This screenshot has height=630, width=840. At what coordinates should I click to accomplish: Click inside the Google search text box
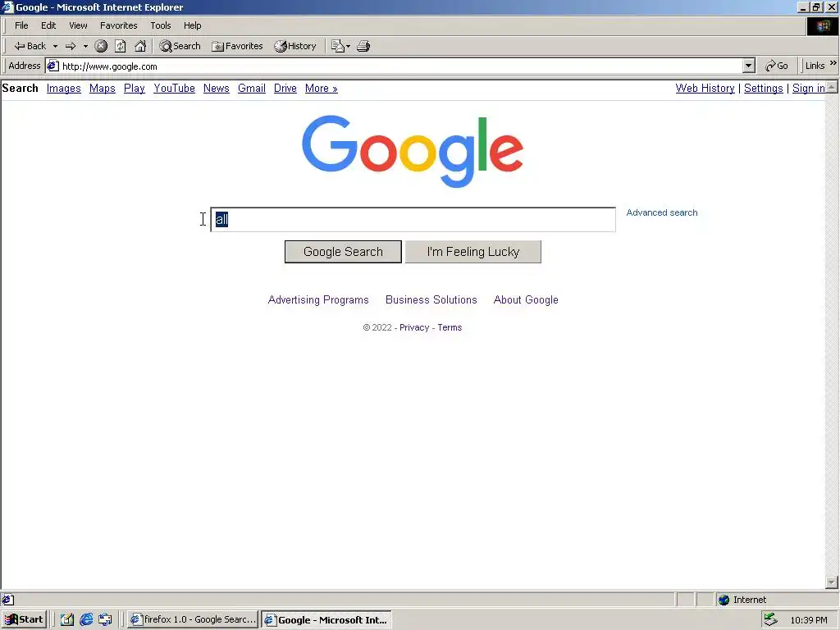tap(413, 219)
